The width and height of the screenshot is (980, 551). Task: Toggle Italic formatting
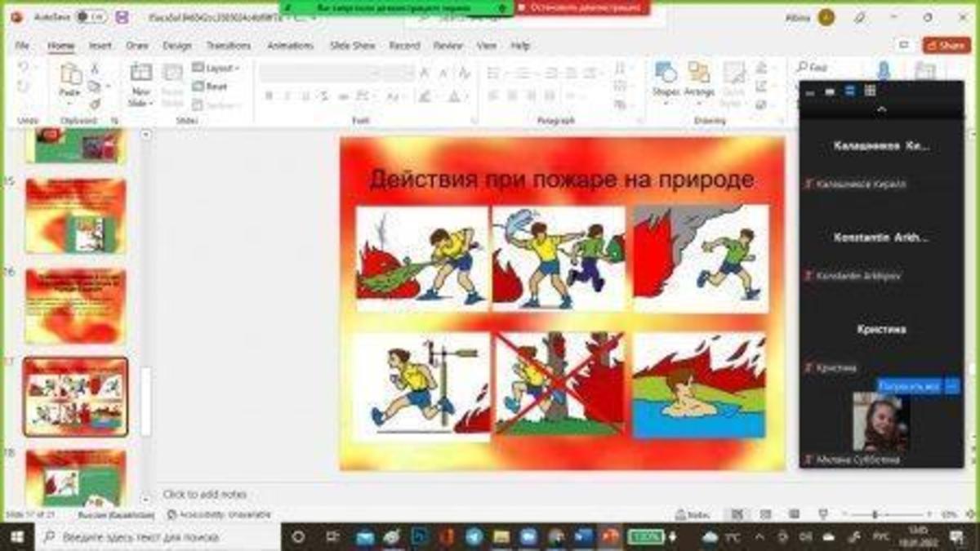(287, 97)
